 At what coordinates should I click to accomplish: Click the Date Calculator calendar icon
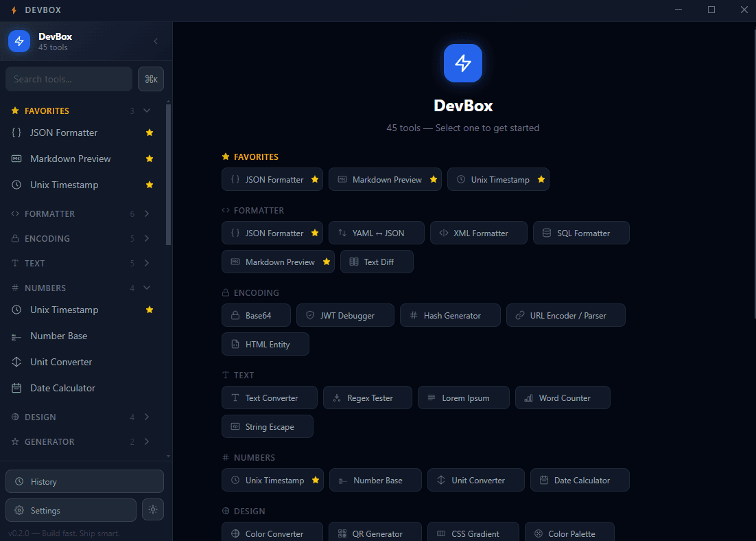coord(15,388)
